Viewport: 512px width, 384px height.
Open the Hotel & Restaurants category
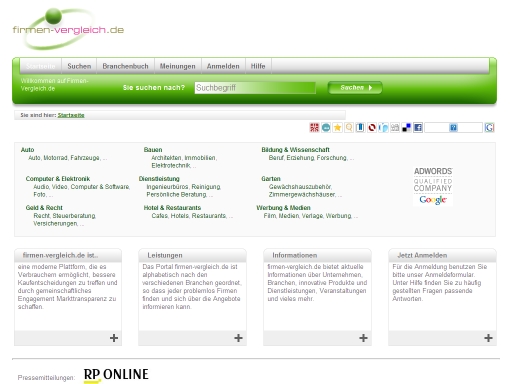[172, 208]
